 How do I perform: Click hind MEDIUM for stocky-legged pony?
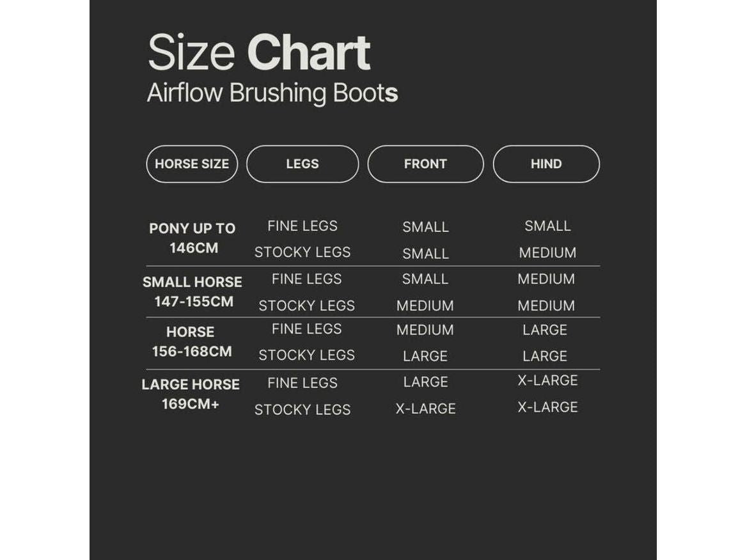tap(547, 253)
